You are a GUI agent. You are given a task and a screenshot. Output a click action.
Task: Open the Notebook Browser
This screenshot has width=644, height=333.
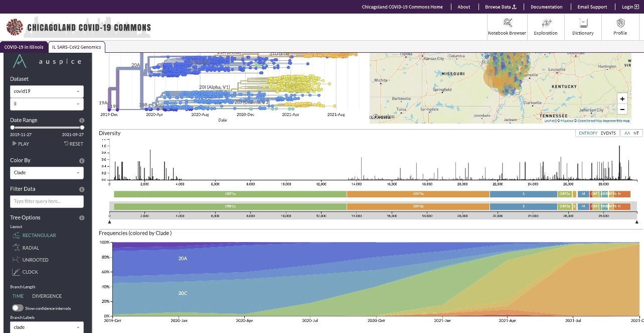pos(508,27)
